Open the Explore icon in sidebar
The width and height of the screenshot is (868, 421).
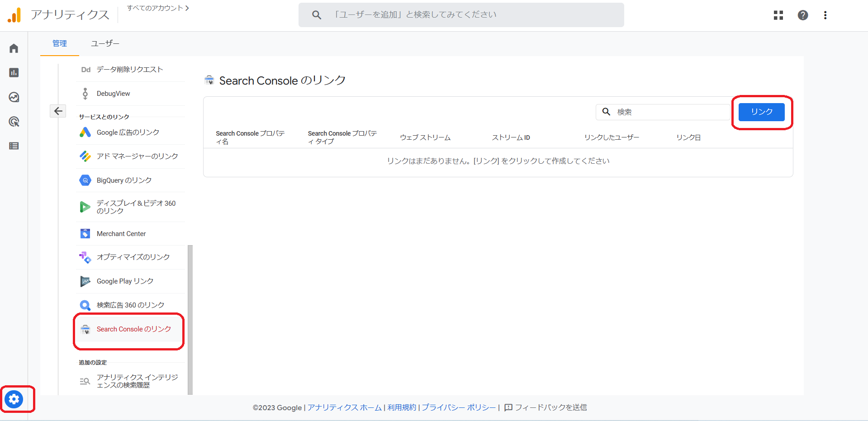tap(14, 97)
